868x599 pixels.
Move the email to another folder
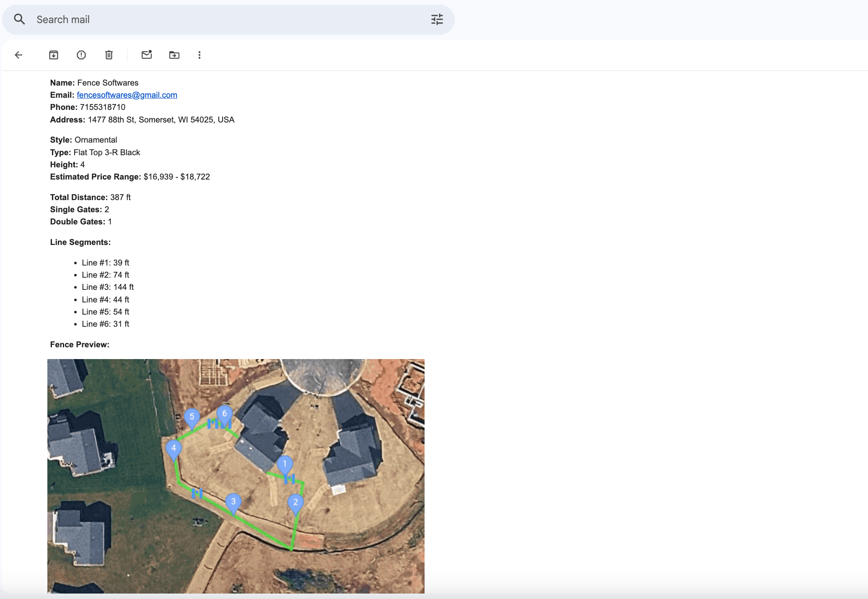[x=174, y=55]
